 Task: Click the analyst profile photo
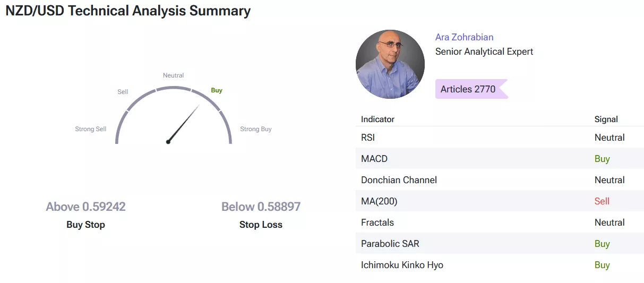point(390,64)
